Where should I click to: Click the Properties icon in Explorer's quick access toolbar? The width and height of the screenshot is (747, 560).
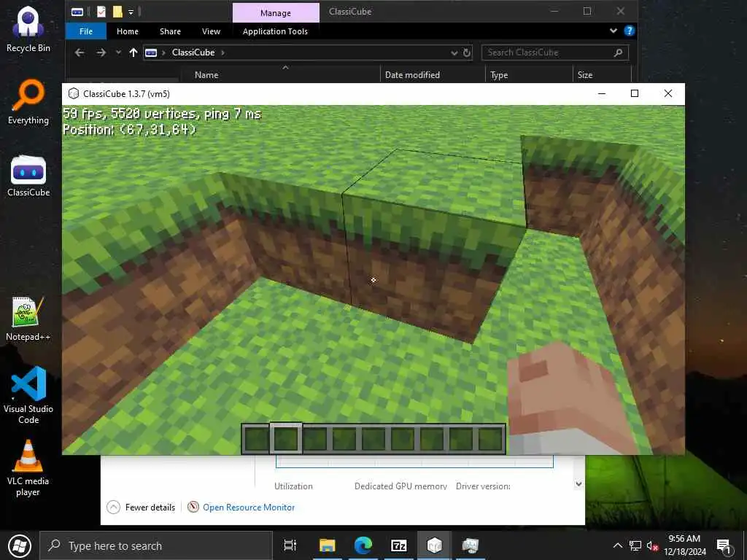[x=101, y=12]
